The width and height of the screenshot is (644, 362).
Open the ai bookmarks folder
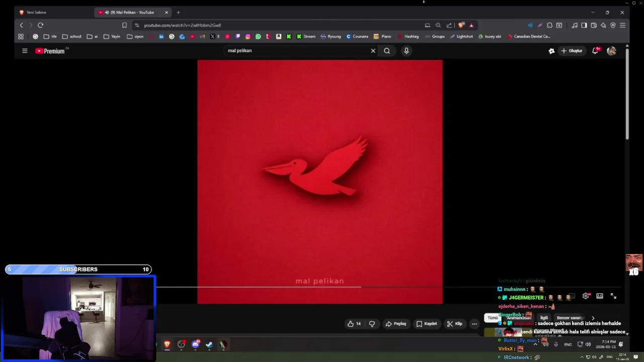pos(93,36)
